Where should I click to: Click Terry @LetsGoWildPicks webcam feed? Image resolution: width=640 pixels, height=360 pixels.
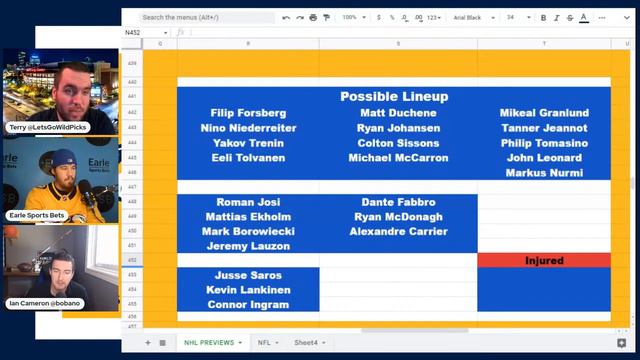[61, 92]
